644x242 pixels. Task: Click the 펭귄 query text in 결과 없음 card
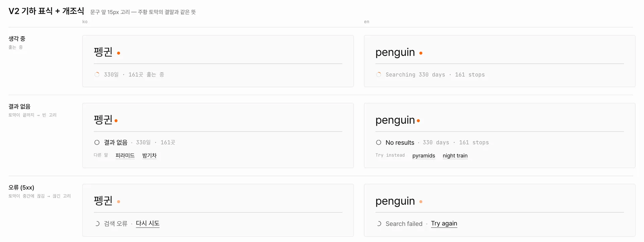coord(103,120)
